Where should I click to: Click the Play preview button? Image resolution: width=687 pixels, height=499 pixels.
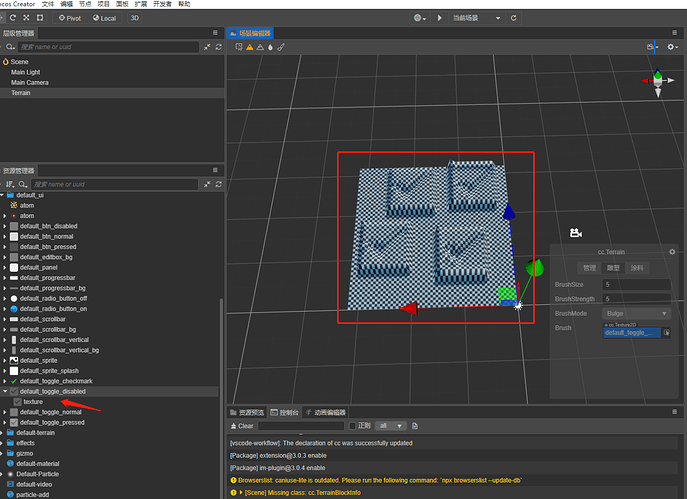(439, 18)
